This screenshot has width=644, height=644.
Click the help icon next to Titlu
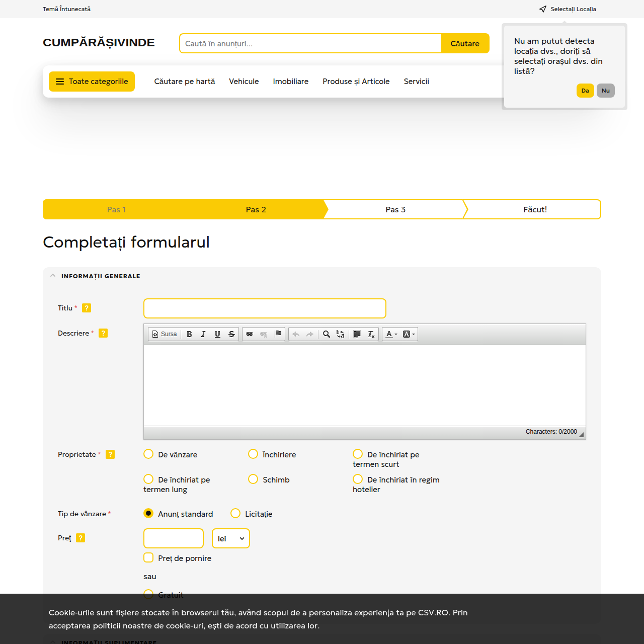(87, 308)
